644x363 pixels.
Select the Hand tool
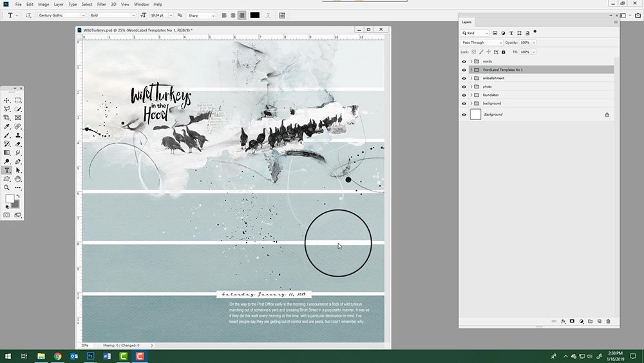pos(18,179)
